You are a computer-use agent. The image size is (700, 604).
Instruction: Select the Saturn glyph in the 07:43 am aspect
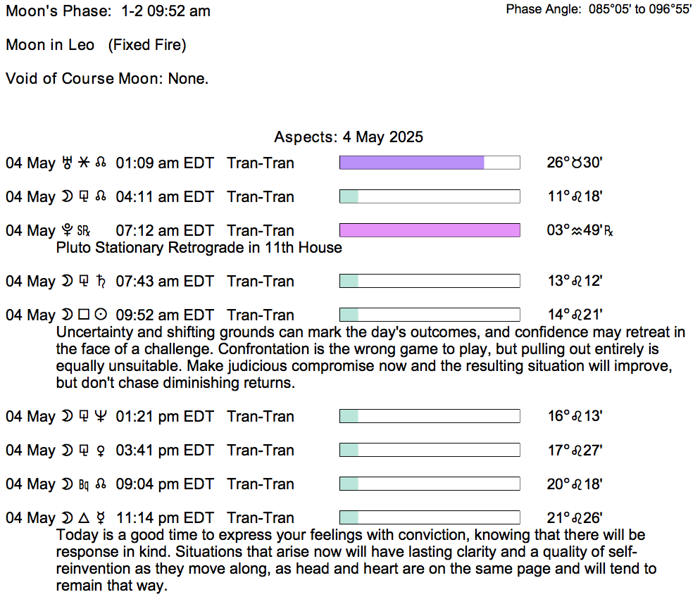point(101,282)
